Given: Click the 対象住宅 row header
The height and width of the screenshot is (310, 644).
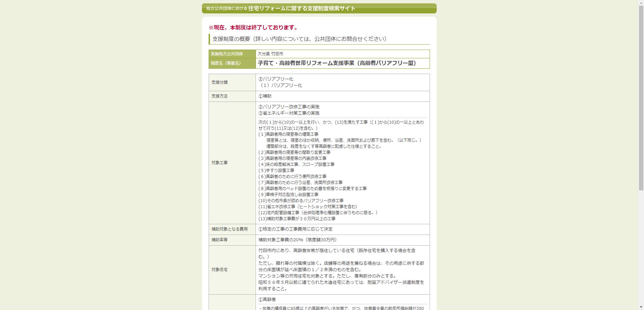Looking at the screenshot, I should click(219, 269).
